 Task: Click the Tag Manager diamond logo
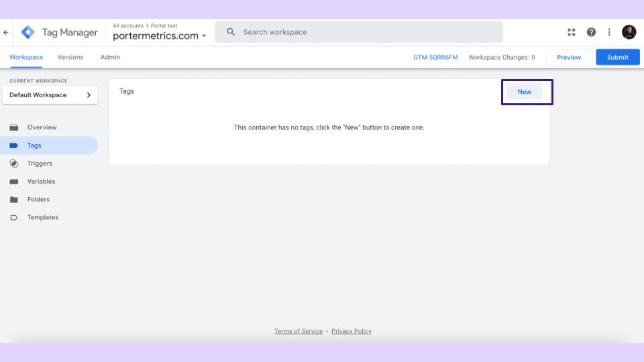[x=28, y=32]
